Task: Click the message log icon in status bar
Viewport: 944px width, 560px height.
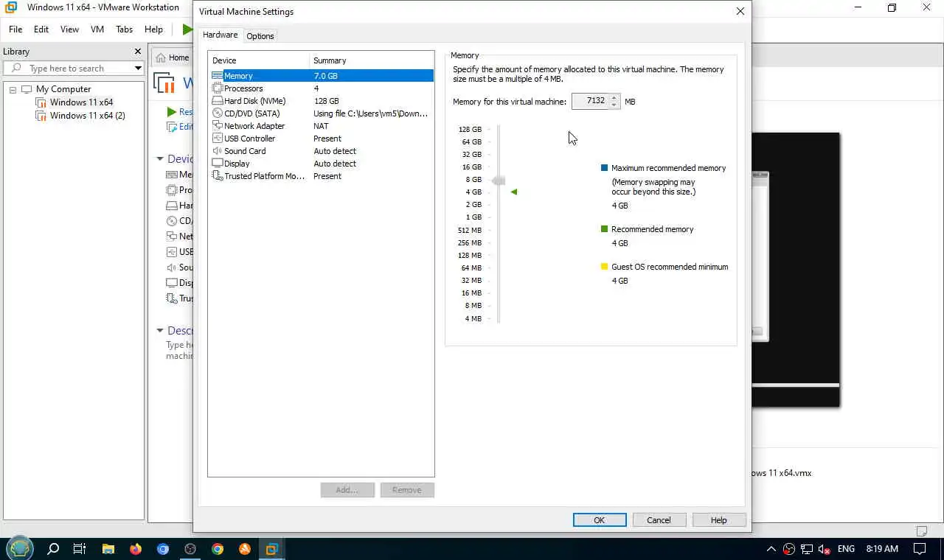Action: pyautogui.click(x=921, y=531)
